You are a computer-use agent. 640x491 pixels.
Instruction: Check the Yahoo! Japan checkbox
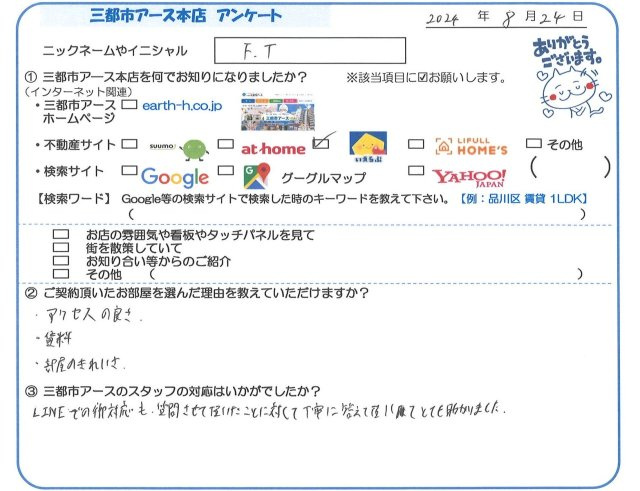tap(416, 170)
